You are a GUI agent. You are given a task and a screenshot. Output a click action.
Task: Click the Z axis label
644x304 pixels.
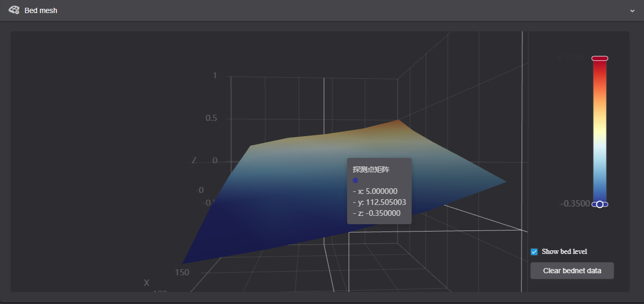pos(194,161)
